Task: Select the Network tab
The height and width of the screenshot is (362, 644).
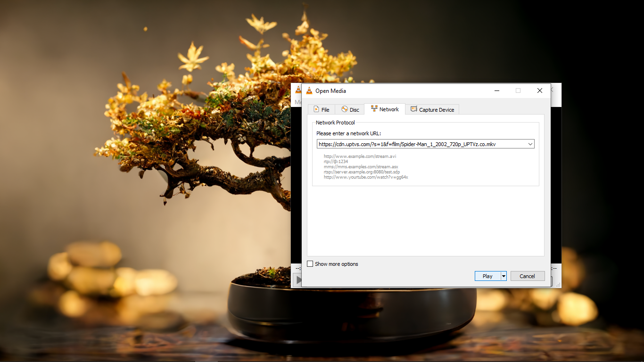Action: tap(385, 109)
